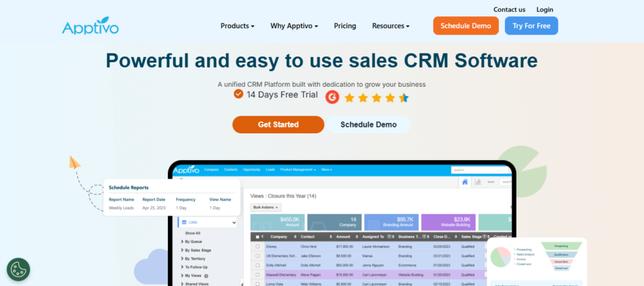Sort table by the Contact column

tap(331, 237)
